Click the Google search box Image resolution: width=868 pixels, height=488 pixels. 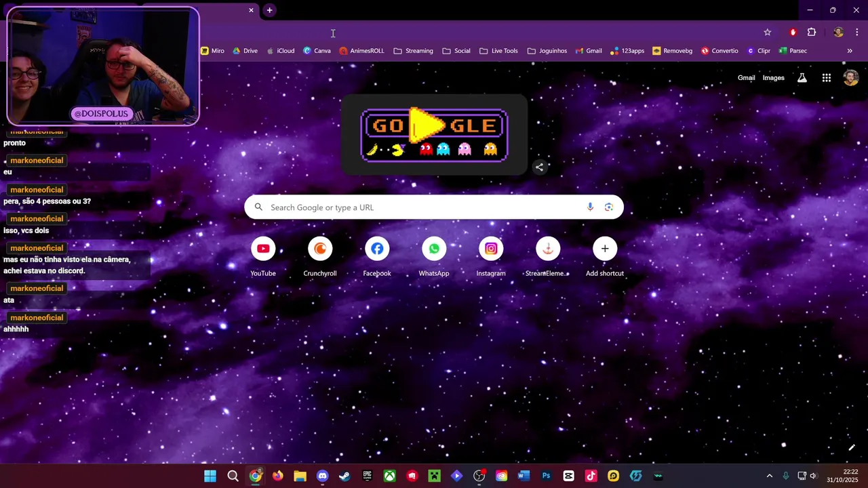(x=434, y=207)
